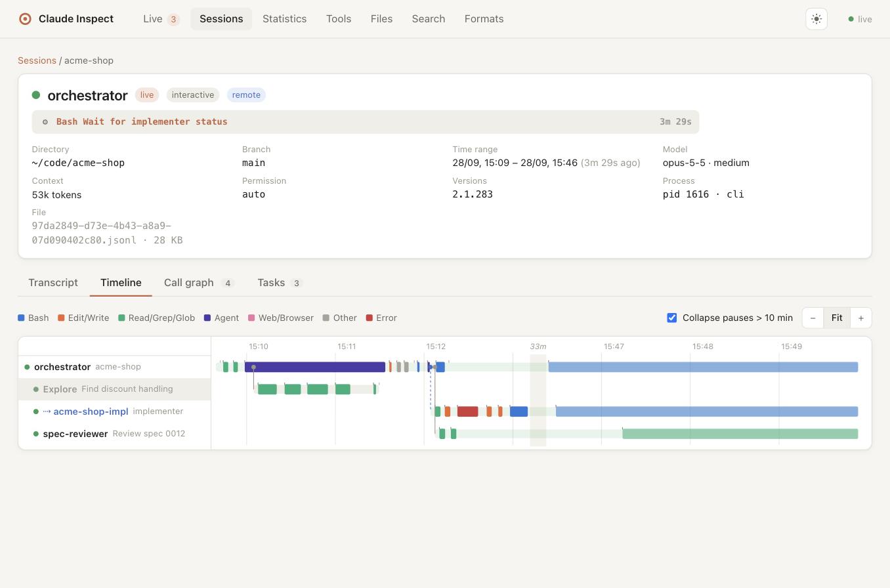
Task: Click the Claude Inspect logo icon
Action: 25,19
